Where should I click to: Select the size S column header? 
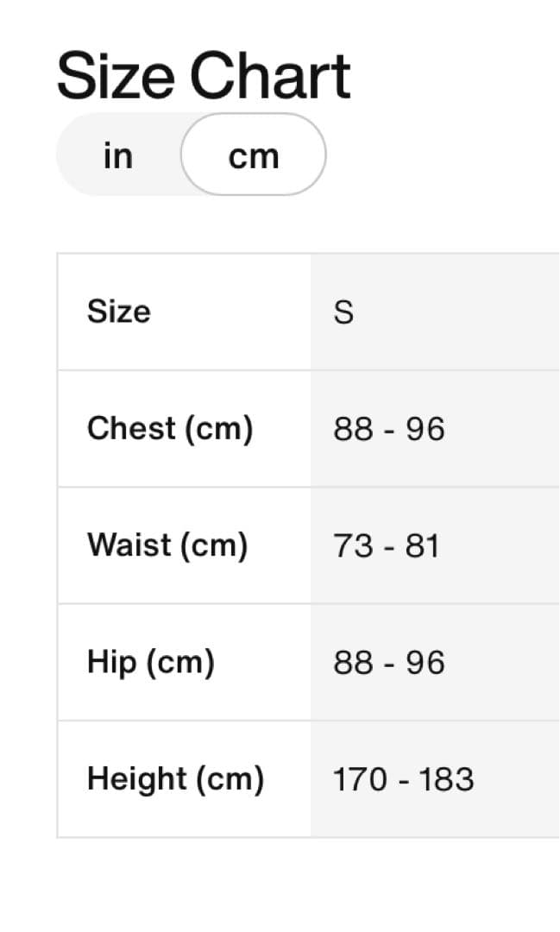coord(343,312)
